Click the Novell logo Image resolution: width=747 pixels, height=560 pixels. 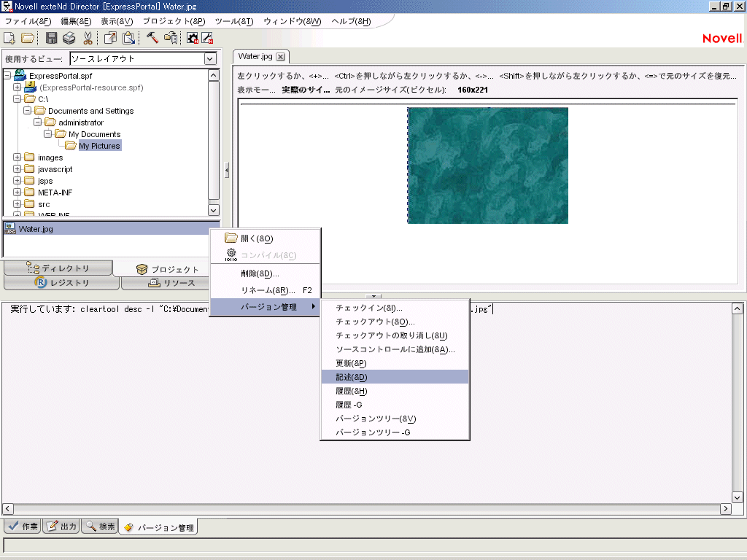(723, 39)
